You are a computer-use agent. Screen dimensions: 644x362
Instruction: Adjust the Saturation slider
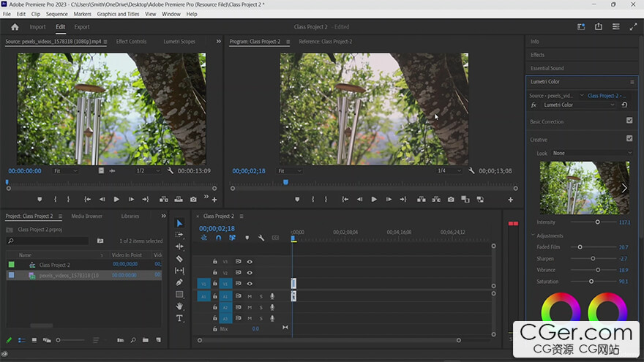coord(591,282)
